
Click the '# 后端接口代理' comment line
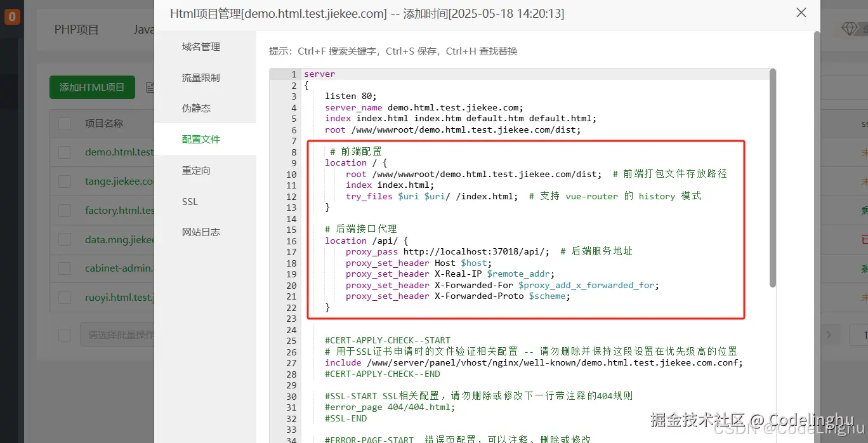tap(361, 229)
